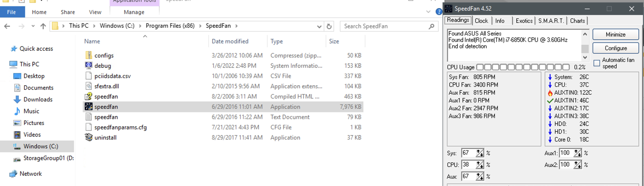
Task: Click the Configure button
Action: tap(616, 48)
